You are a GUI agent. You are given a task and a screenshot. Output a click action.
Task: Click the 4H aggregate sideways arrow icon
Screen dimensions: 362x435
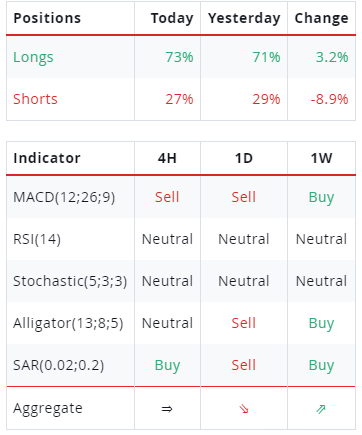167,409
